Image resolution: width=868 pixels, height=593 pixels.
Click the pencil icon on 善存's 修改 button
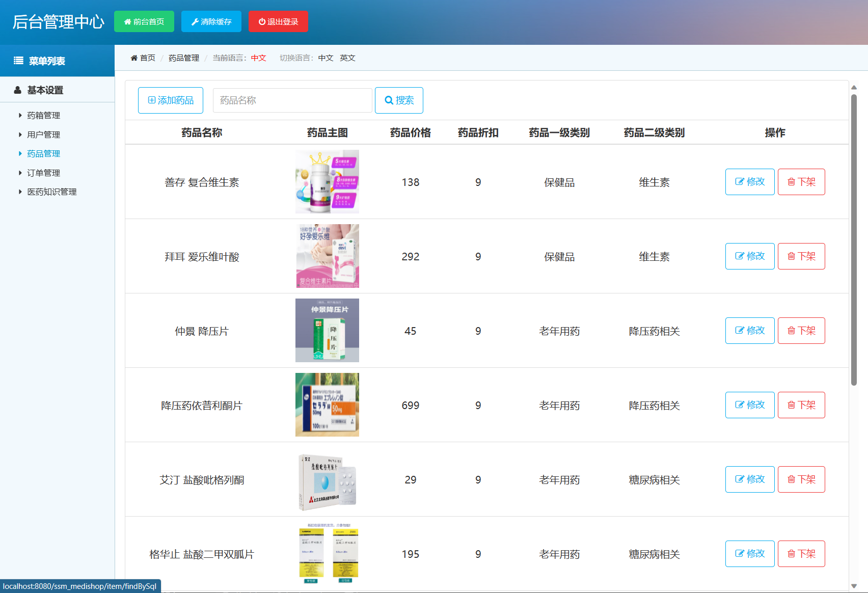[x=740, y=181]
